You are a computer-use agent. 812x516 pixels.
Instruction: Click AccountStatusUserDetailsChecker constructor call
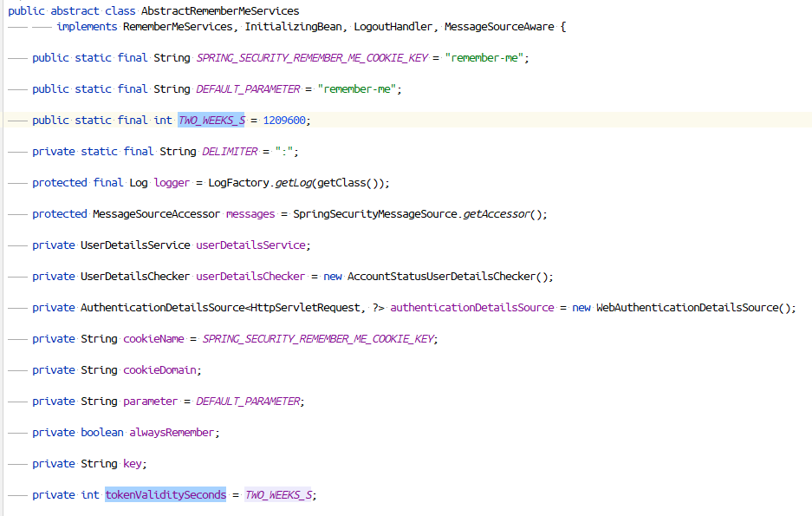point(441,276)
